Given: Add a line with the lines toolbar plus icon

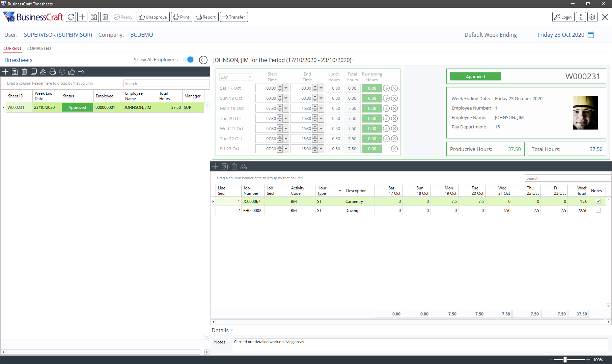Looking at the screenshot, I should tap(215, 166).
